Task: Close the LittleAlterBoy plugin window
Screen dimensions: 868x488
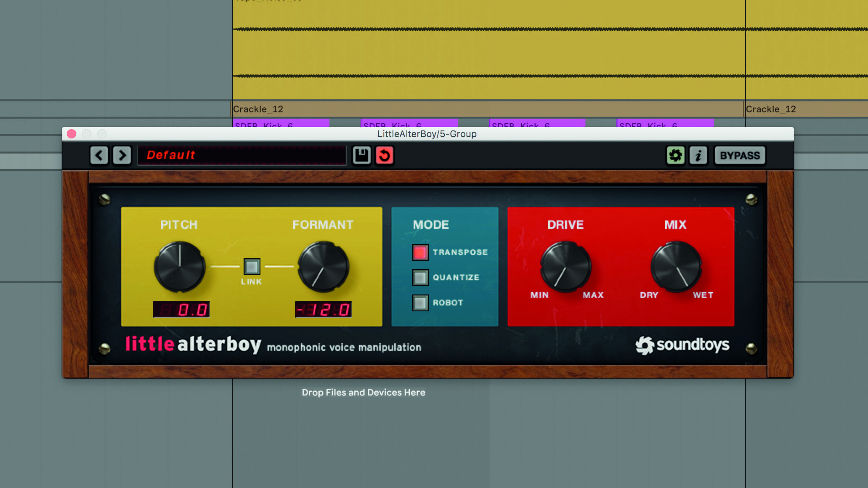Action: point(72,134)
